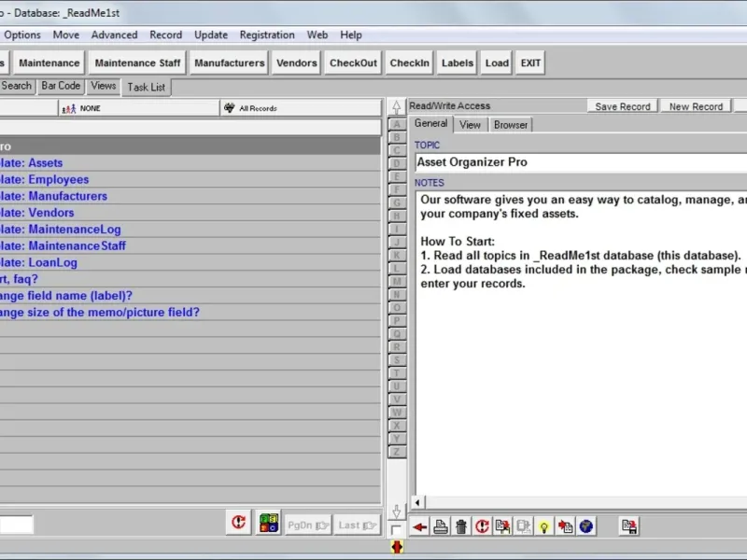
Task: Select the row ending in Employees
Action: click(190, 179)
